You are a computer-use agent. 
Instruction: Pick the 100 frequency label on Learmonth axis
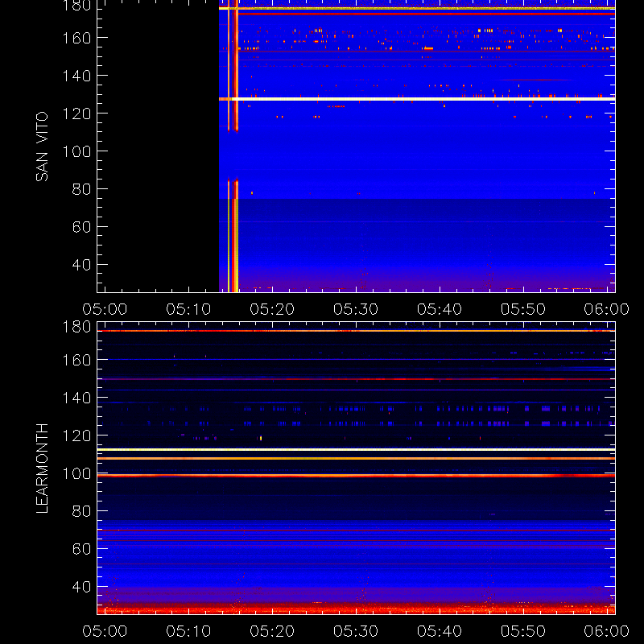tap(76, 473)
